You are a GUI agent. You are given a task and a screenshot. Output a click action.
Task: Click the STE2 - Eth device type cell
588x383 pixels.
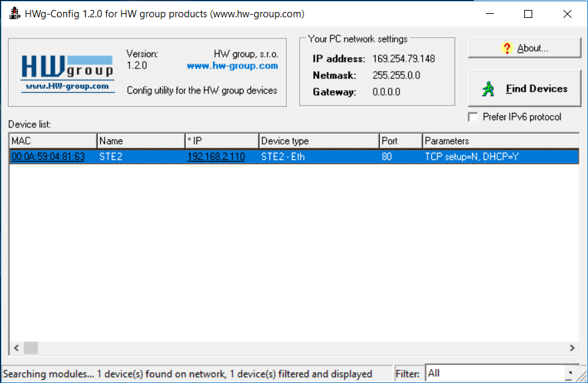click(283, 157)
